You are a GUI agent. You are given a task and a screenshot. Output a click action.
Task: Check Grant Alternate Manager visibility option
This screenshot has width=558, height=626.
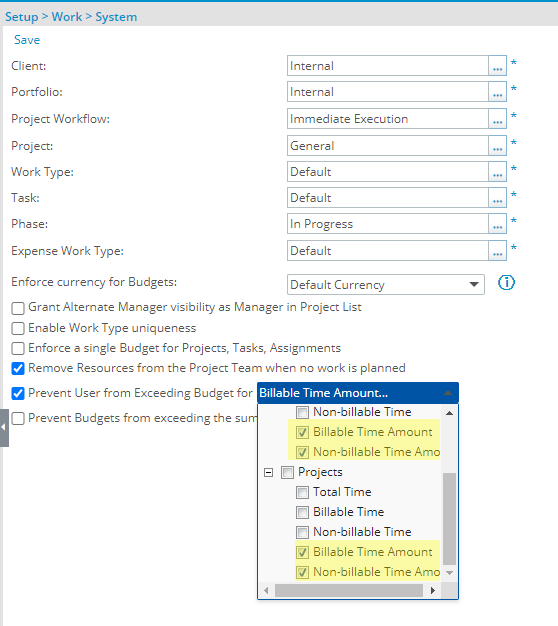(18, 308)
